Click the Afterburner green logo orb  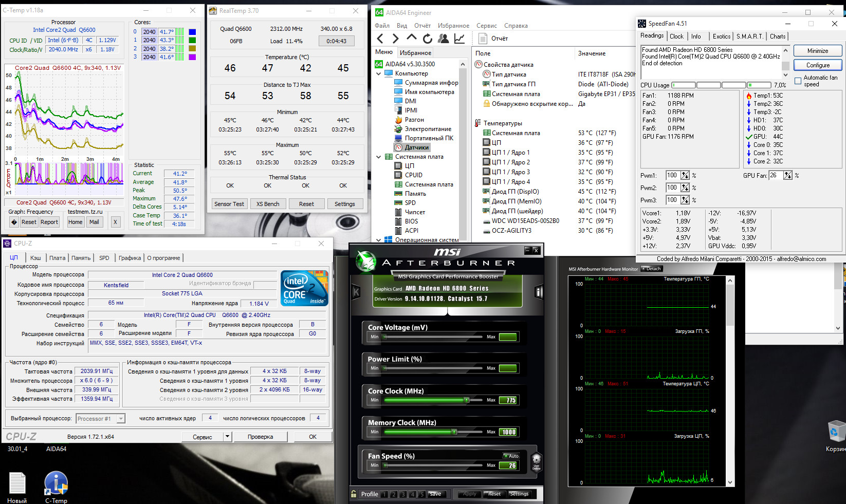pyautogui.click(x=366, y=261)
